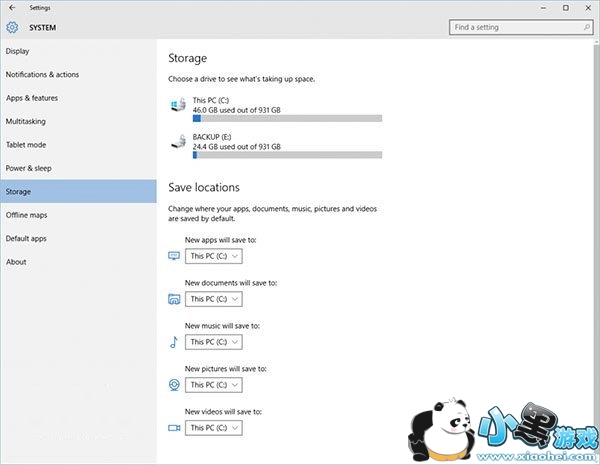
Task: Select Display in the sidebar
Action: 78,51
